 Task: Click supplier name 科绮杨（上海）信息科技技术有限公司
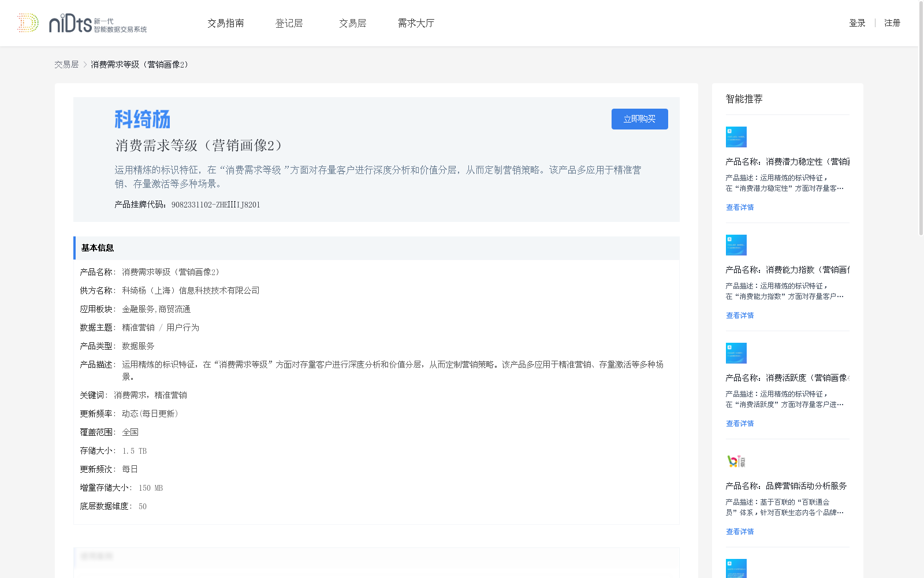pyautogui.click(x=191, y=291)
